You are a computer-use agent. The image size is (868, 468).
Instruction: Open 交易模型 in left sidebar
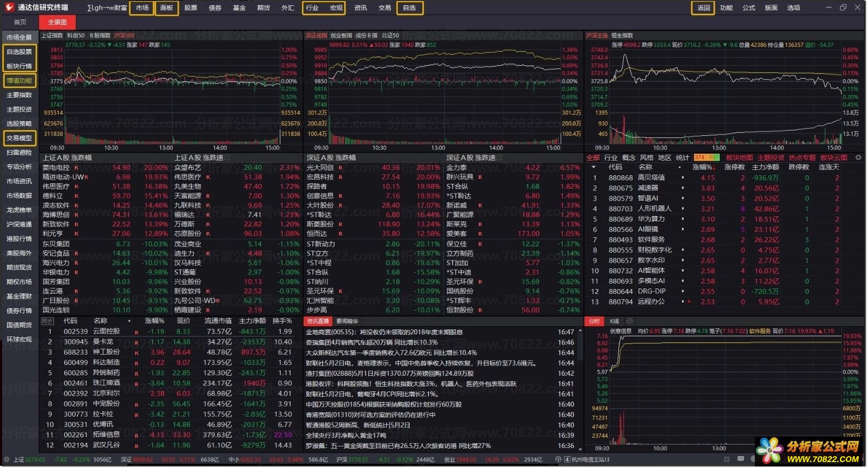[x=19, y=138]
